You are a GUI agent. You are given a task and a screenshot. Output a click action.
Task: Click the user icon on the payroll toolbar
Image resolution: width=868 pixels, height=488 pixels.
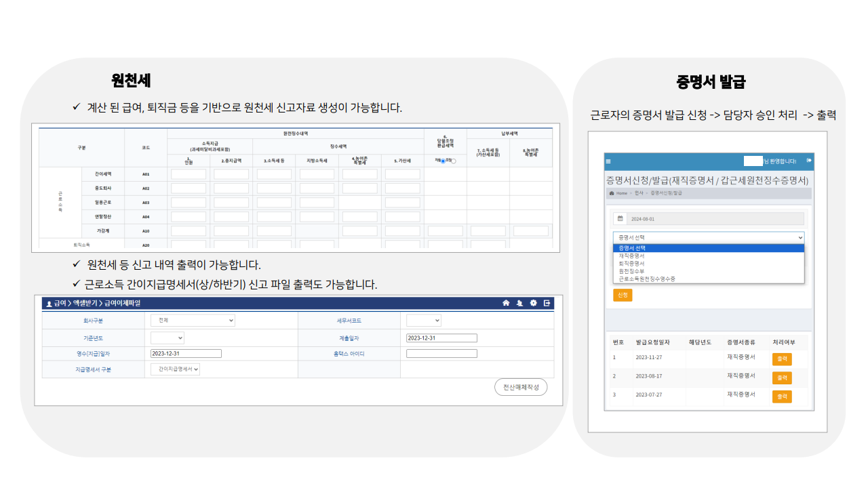[519, 303]
